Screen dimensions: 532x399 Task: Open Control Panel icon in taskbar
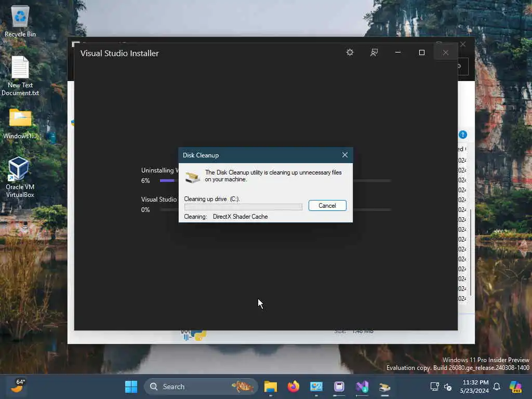(316, 387)
